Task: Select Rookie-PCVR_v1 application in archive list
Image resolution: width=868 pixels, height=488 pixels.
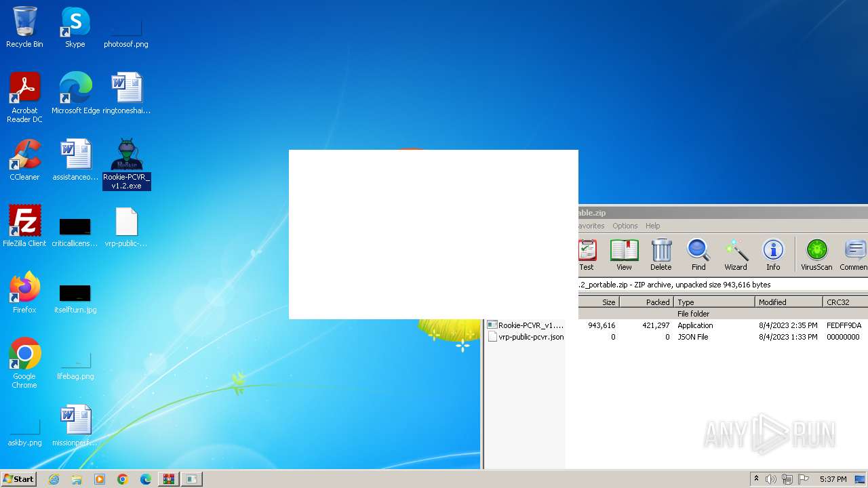Action: point(526,325)
